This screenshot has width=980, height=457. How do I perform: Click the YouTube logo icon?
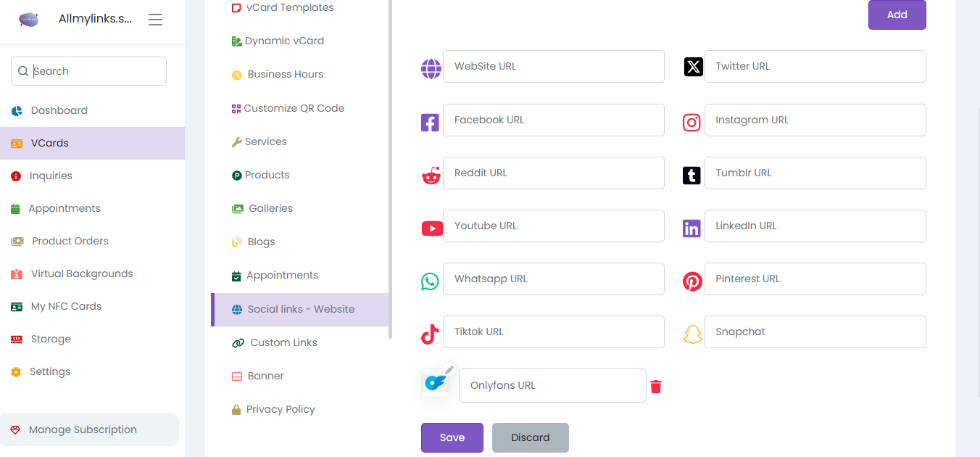432,228
